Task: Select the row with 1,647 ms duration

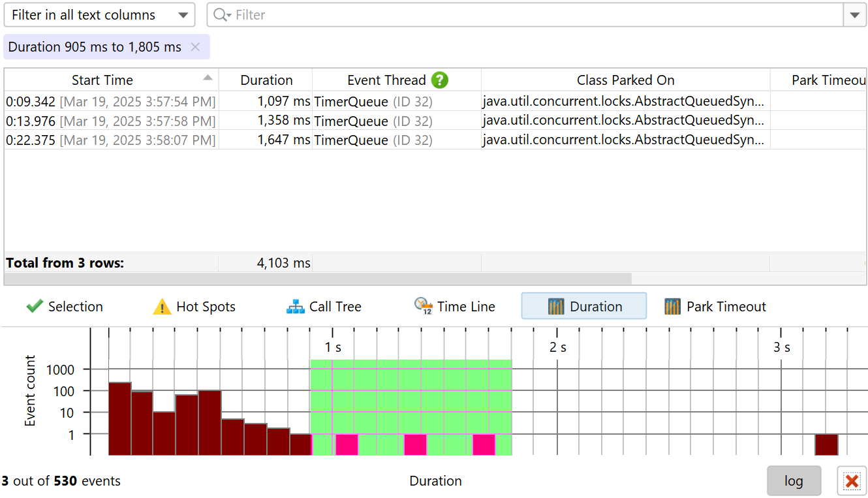Action: [261, 140]
